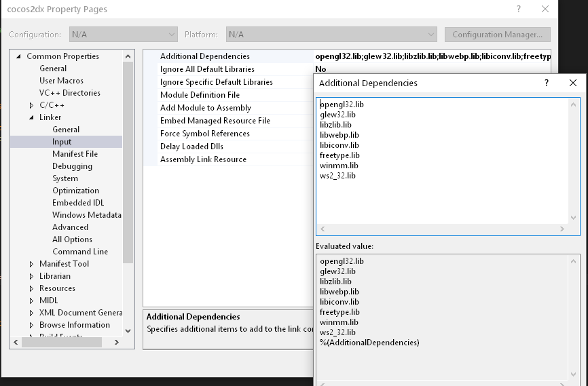The height and width of the screenshot is (386, 588).
Task: Click help icon in Additional Dependencies dialog
Action: tap(547, 83)
